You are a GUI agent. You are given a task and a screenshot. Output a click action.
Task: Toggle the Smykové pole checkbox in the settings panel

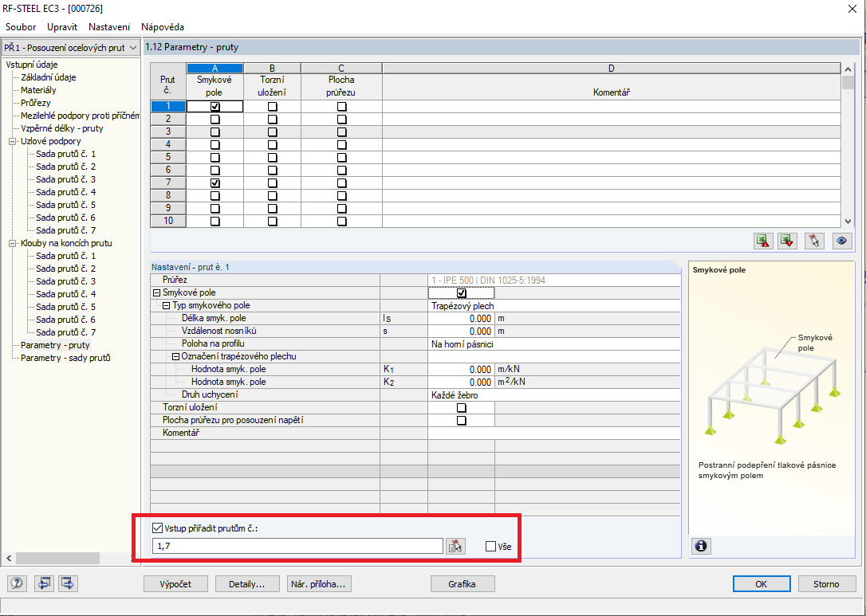click(461, 293)
